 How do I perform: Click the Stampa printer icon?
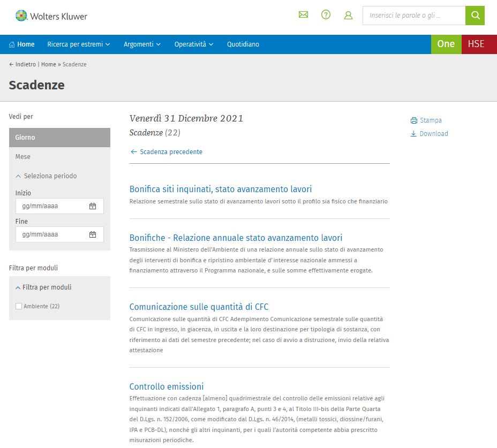(413, 120)
